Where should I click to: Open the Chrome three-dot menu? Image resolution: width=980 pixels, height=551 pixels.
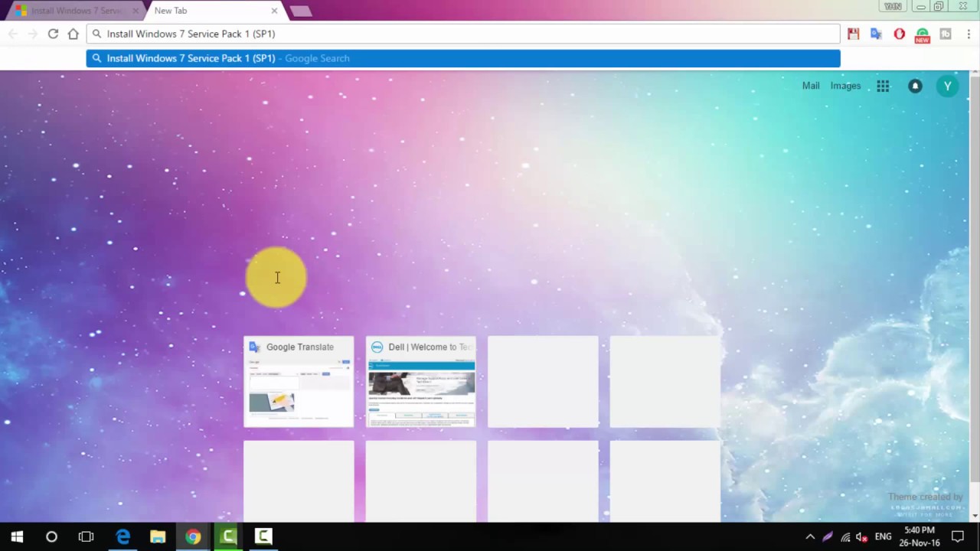[969, 34]
